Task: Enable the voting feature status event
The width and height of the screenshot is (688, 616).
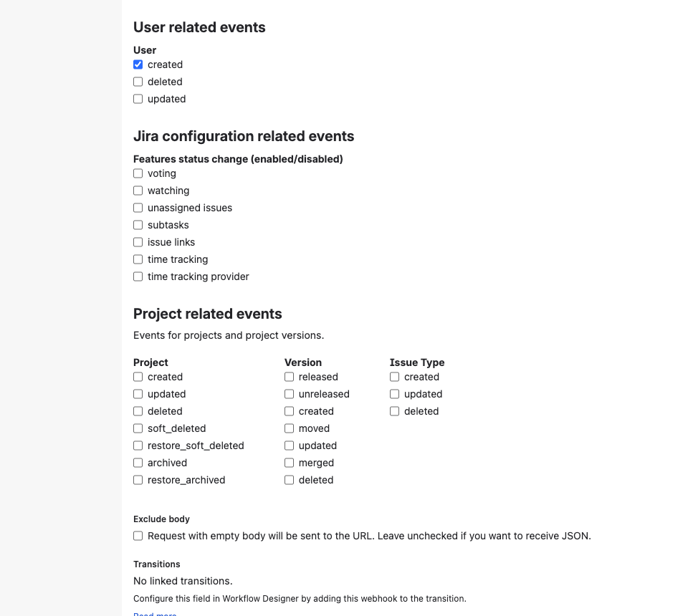Action: (x=138, y=173)
